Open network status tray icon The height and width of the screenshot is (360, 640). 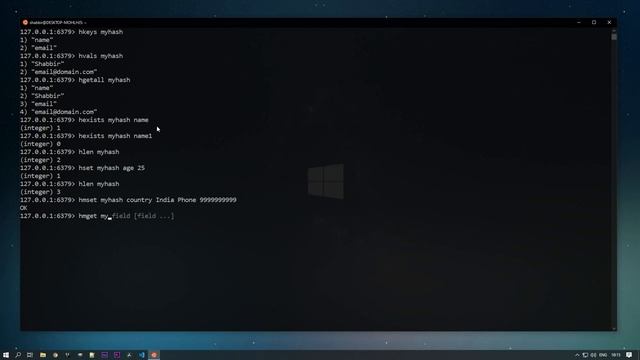click(585, 355)
